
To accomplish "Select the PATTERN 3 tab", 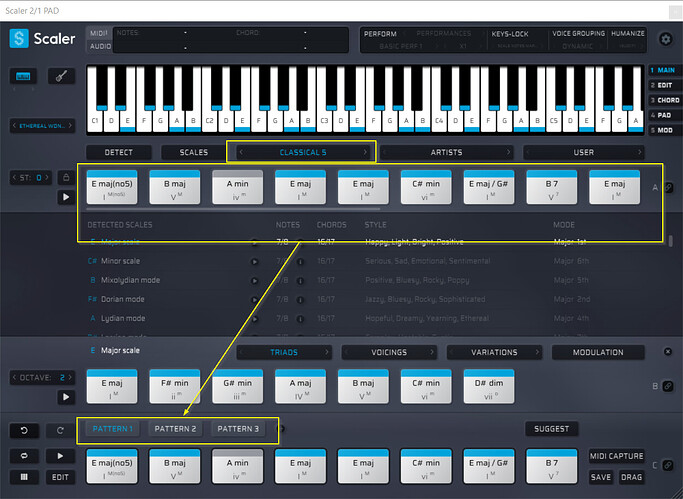I will [x=238, y=429].
